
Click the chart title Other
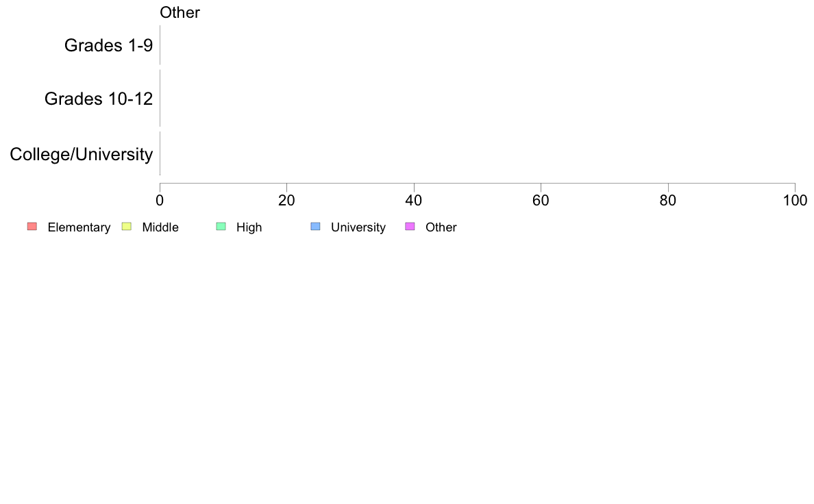(180, 12)
